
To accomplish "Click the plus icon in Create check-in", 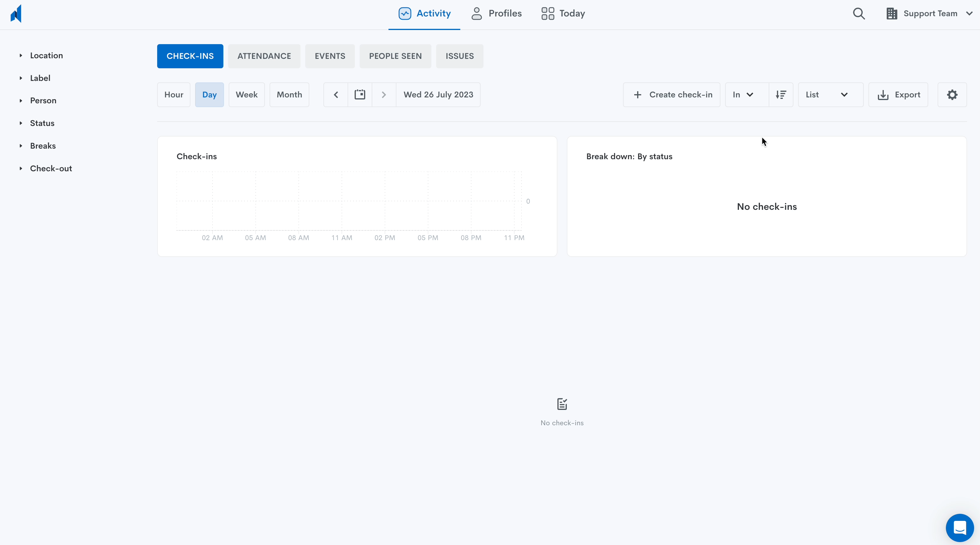I will click(638, 95).
